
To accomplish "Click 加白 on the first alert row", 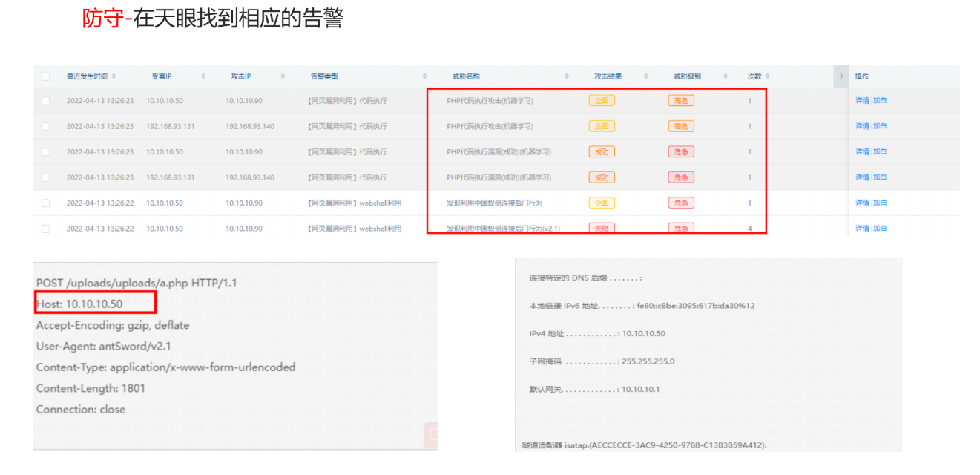I will tap(880, 101).
